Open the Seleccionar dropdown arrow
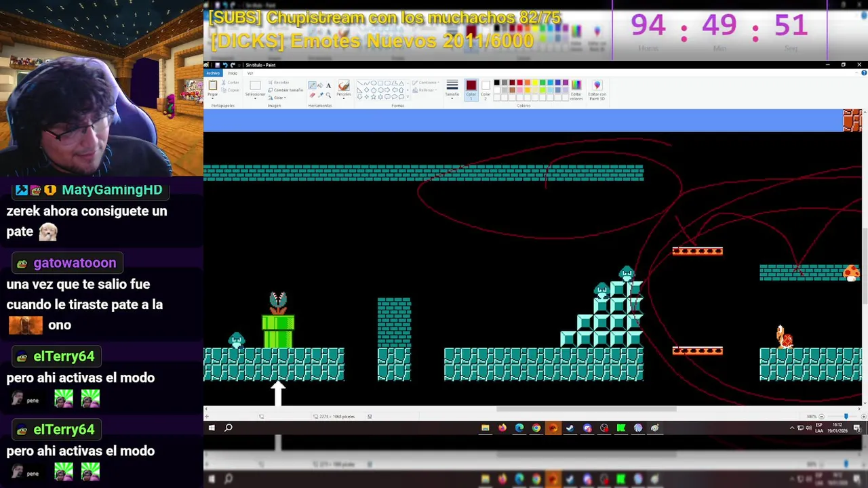 point(255,98)
